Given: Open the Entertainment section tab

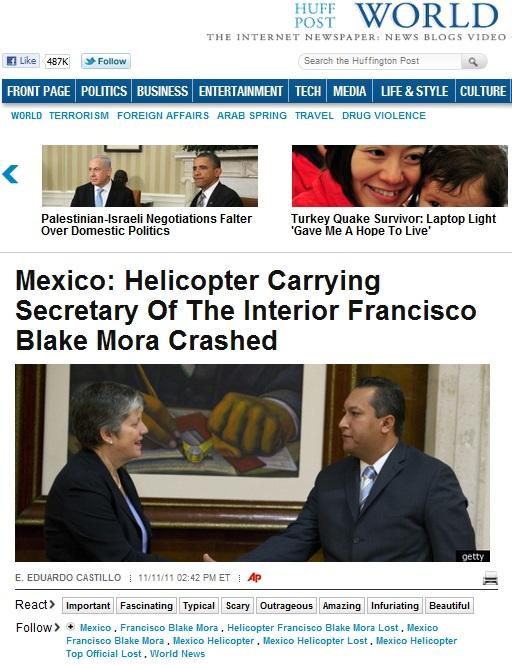Looking at the screenshot, I should click(x=241, y=91).
